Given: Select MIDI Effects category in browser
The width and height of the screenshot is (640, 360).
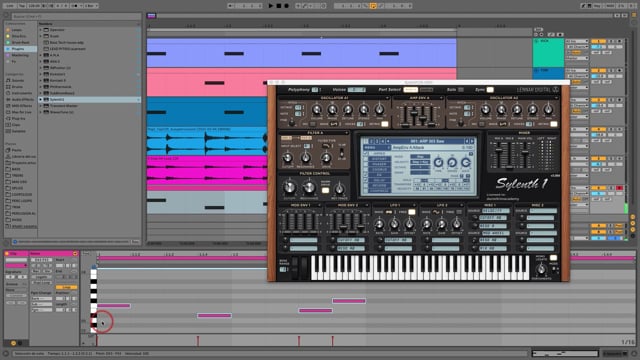Looking at the screenshot, I should click(x=22, y=106).
